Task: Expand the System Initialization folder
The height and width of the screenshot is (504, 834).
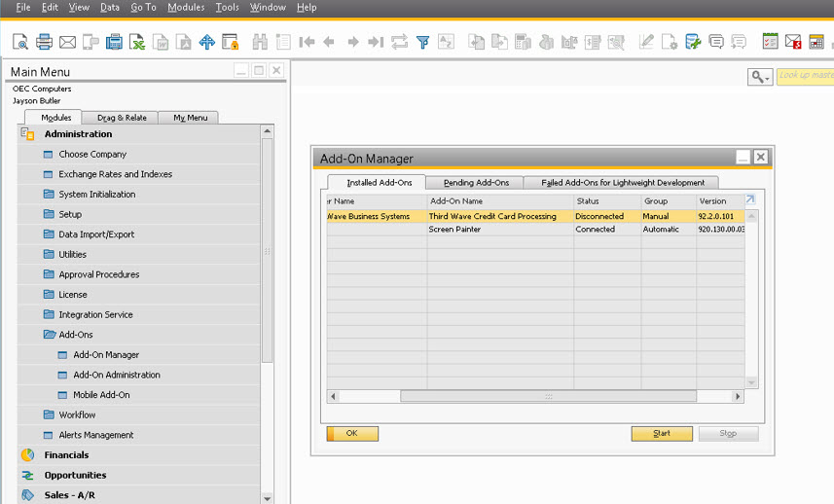Action: click(x=96, y=194)
